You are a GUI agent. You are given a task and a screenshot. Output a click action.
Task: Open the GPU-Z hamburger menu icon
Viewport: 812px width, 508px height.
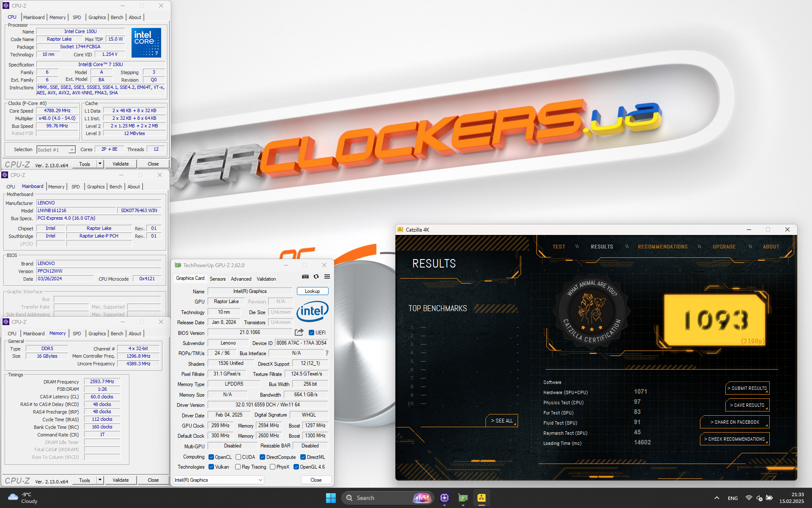coord(327,276)
